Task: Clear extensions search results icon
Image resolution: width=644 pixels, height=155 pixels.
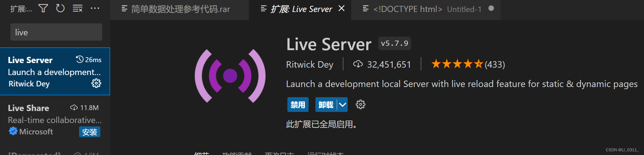Action: coord(78,8)
